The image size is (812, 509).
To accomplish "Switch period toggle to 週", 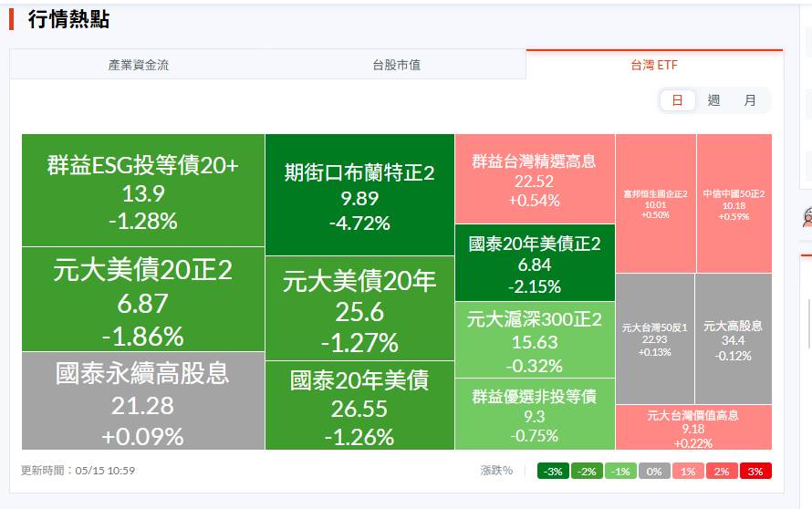I will (713, 100).
